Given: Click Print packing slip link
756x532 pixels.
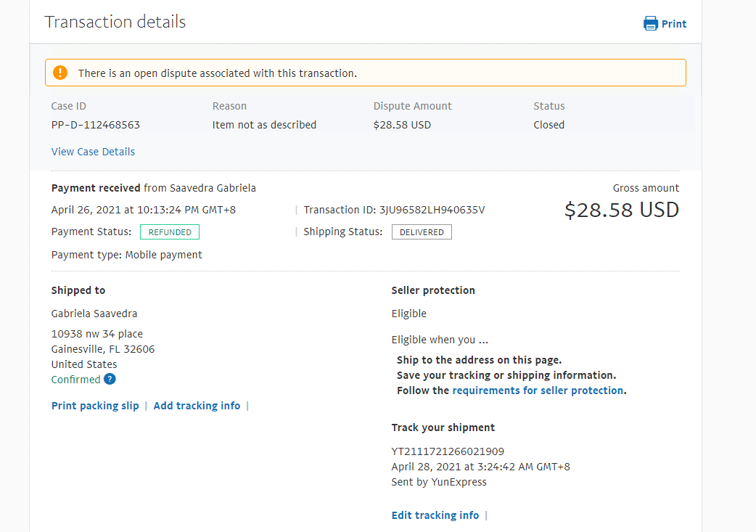Looking at the screenshot, I should [x=95, y=406].
